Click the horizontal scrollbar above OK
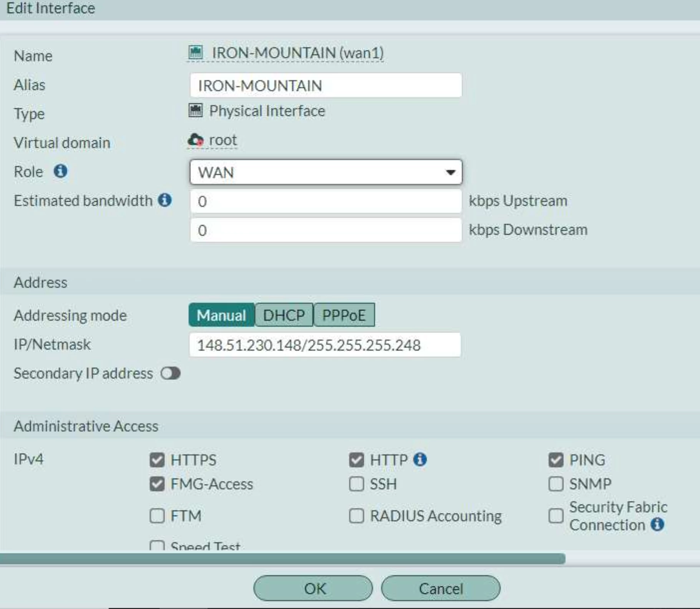 [x=282, y=559]
